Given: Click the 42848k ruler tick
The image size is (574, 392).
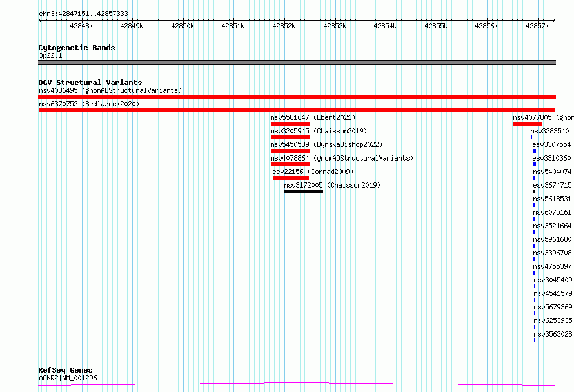Looking at the screenshot, I should [81, 26].
